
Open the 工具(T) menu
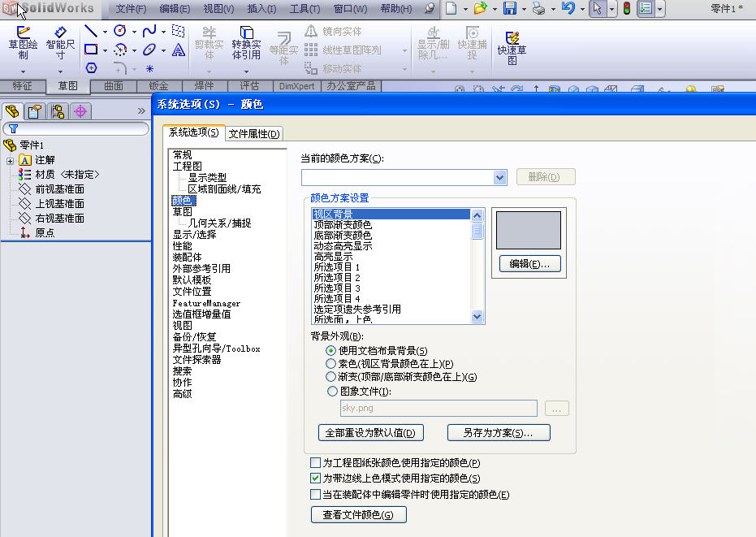click(305, 9)
